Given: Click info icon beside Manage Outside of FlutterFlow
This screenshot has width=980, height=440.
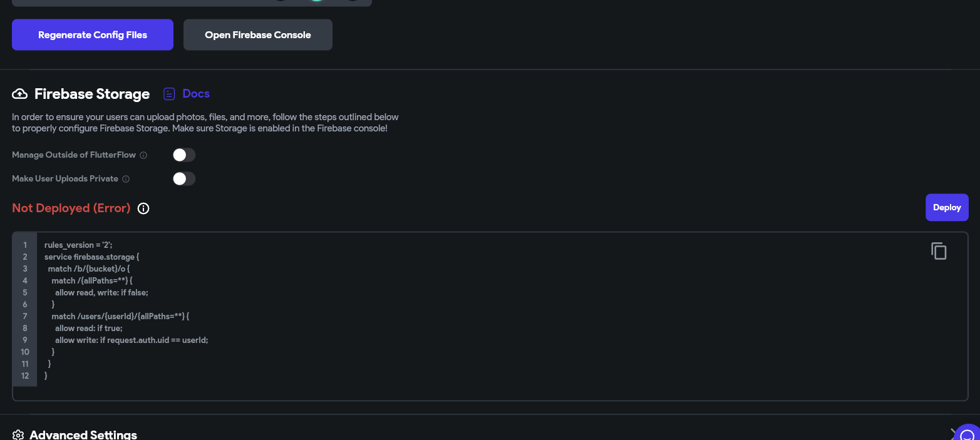Looking at the screenshot, I should coord(143,155).
